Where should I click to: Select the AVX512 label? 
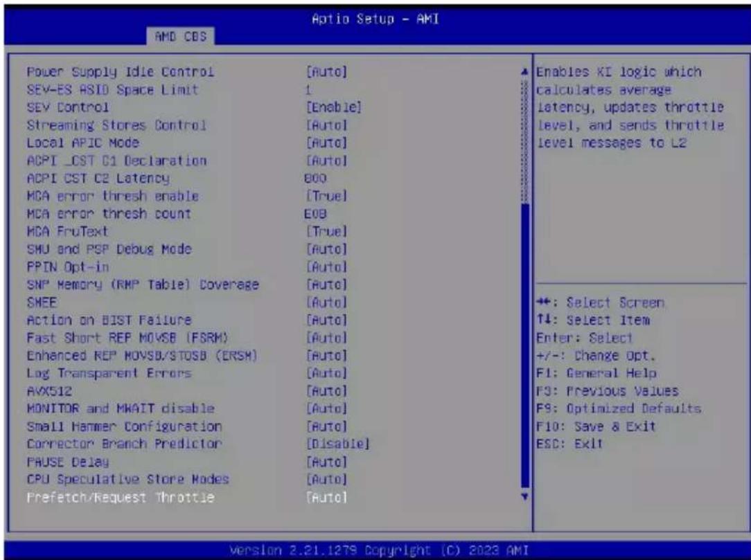tap(49, 390)
